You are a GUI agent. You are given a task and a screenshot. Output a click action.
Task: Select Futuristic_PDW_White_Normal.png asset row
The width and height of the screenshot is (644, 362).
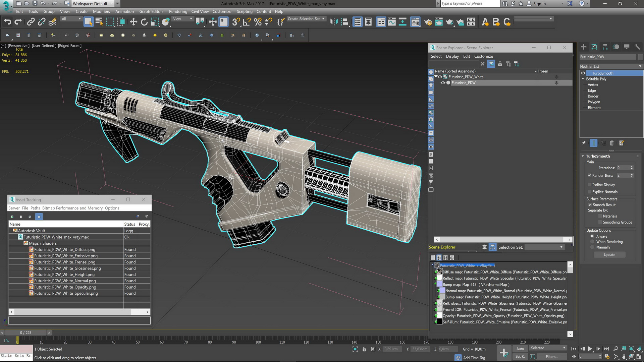[x=79, y=281]
